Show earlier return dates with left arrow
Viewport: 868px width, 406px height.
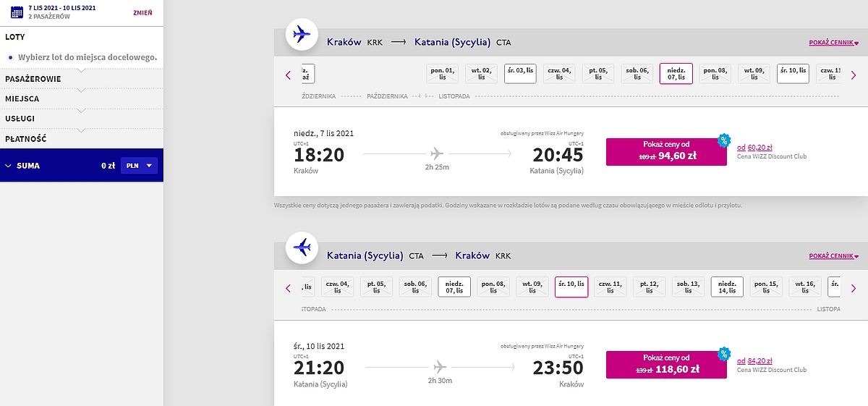pyautogui.click(x=288, y=288)
